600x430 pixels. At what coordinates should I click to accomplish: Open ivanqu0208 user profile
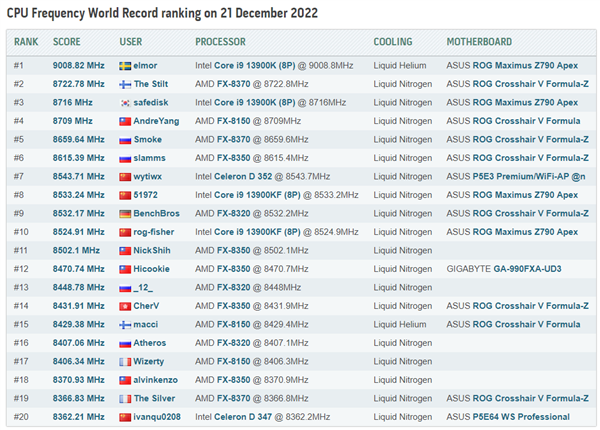click(x=157, y=417)
